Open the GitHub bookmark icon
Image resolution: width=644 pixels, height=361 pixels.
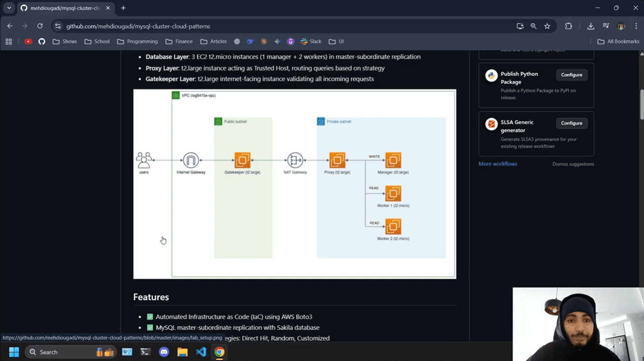tap(42, 42)
